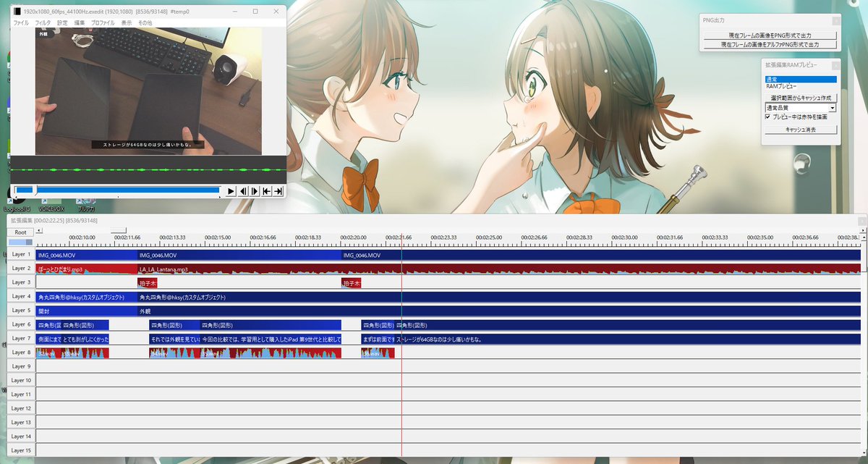Click the キャッシュ消去 button

(801, 130)
